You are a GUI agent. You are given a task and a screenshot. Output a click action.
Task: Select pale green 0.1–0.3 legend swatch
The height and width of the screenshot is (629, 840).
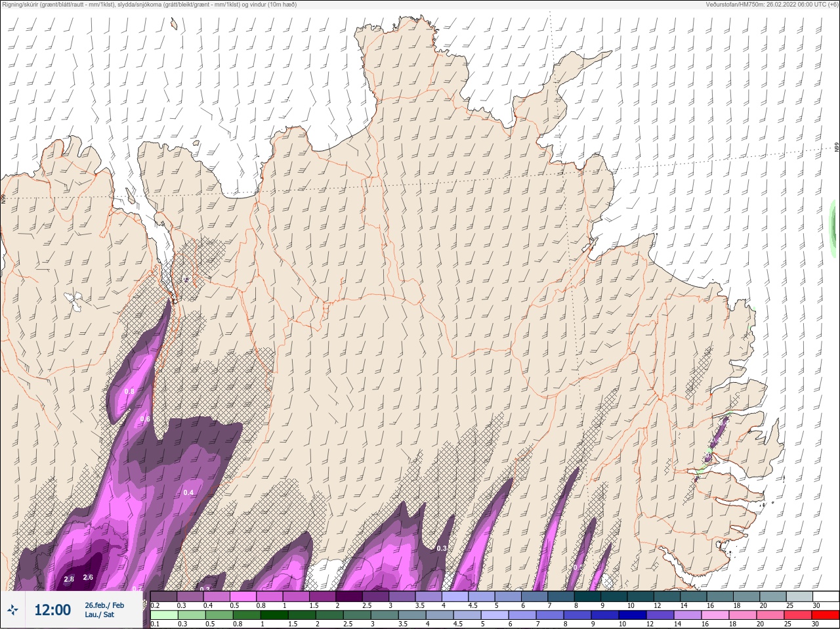164,615
